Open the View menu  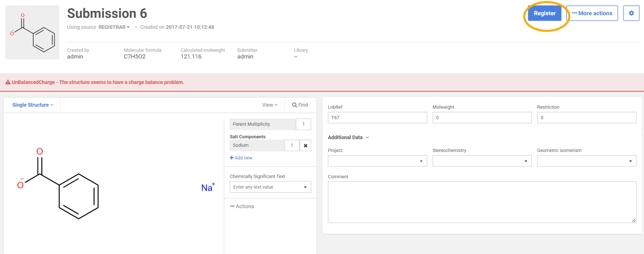coord(270,105)
